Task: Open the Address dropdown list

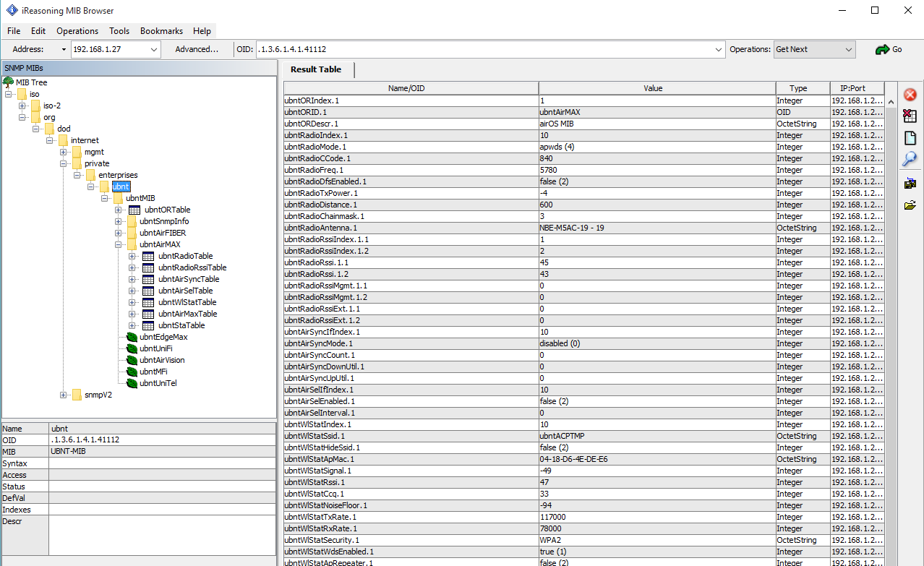Action: pyautogui.click(x=154, y=49)
